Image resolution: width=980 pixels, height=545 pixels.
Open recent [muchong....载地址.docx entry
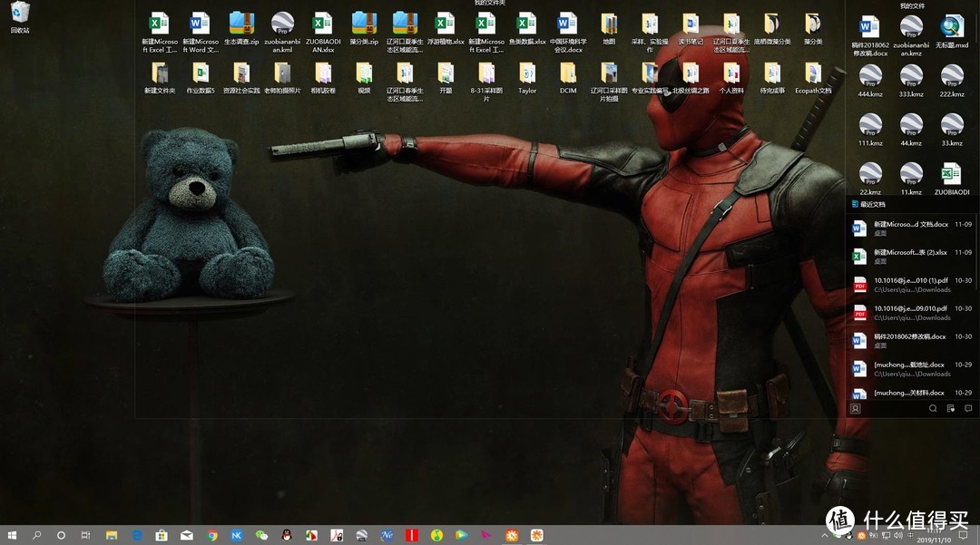point(912,369)
